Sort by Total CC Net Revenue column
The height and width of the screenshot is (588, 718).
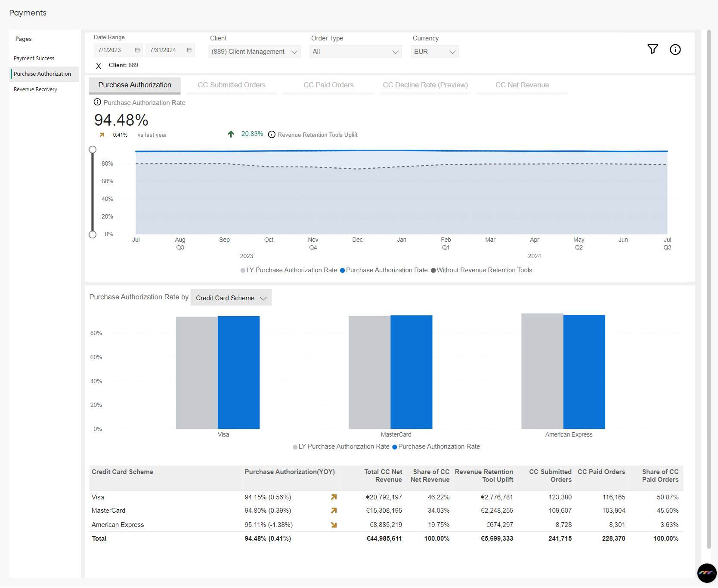(383, 476)
